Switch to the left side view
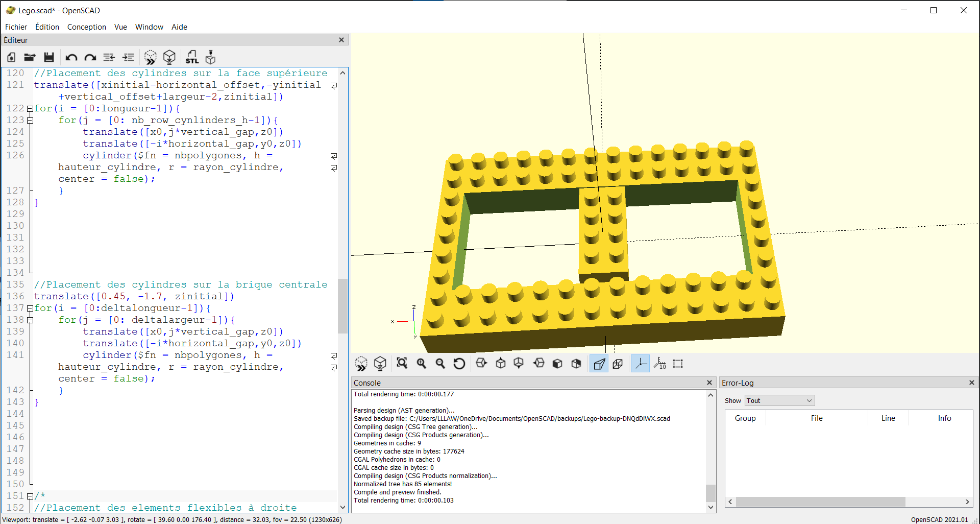Image resolution: width=980 pixels, height=524 pixels. [x=538, y=364]
